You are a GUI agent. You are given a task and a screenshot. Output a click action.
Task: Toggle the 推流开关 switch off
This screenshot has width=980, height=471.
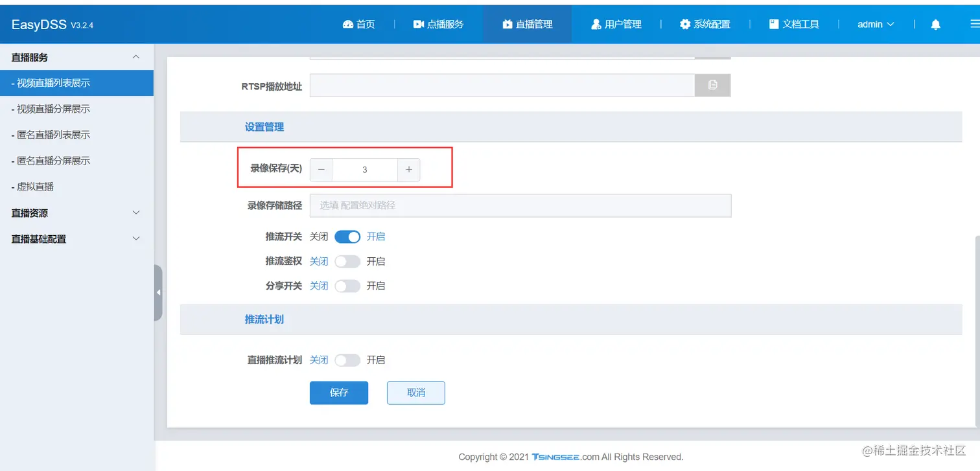coord(347,237)
